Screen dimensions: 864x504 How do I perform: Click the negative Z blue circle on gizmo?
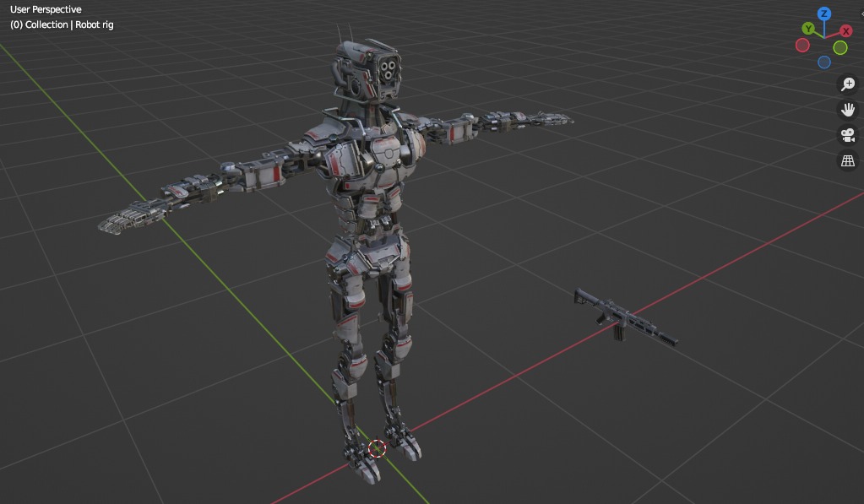(824, 62)
